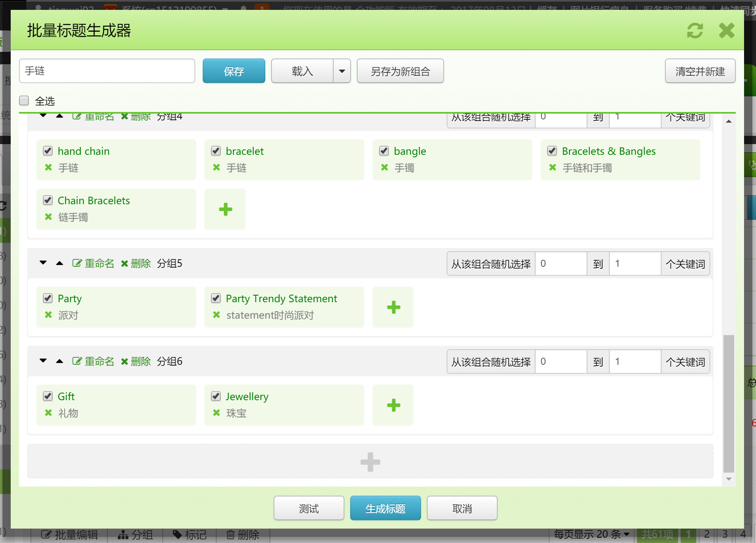Remove the hand chain keyword

[48, 168]
